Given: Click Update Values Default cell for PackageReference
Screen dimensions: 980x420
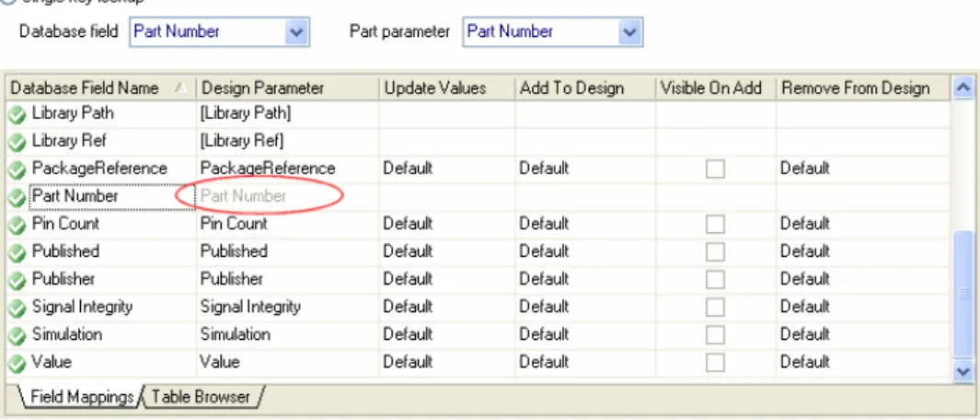Looking at the screenshot, I should [x=447, y=169].
